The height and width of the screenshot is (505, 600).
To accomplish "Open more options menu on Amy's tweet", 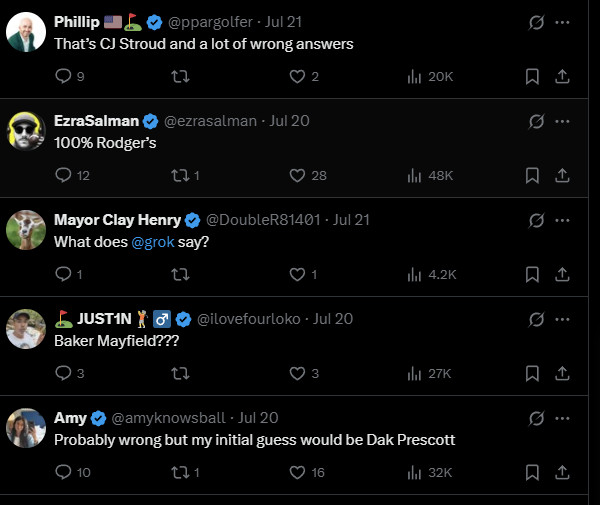I will click(x=562, y=418).
